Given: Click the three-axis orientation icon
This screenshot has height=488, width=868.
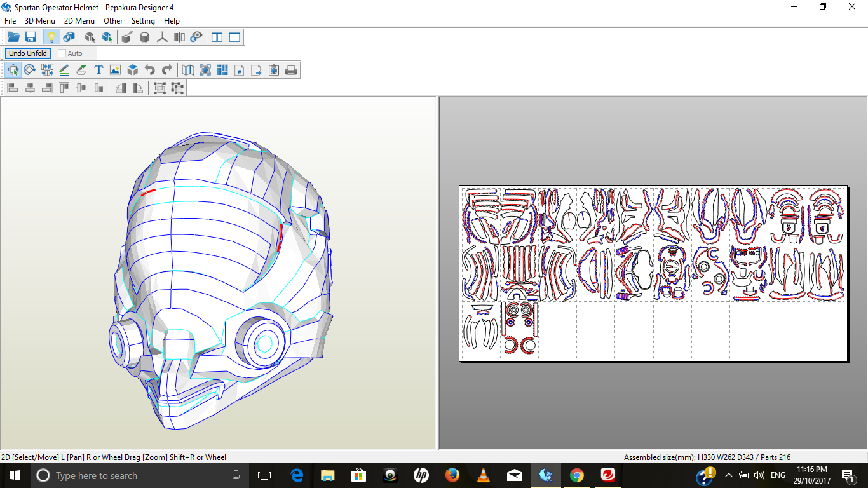Looking at the screenshot, I should pyautogui.click(x=162, y=37).
